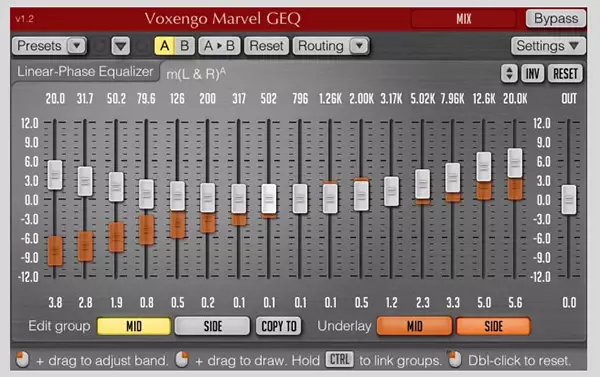The image size is (600, 377).
Task: Click the CTRL key hint in help bar
Action: (339, 360)
